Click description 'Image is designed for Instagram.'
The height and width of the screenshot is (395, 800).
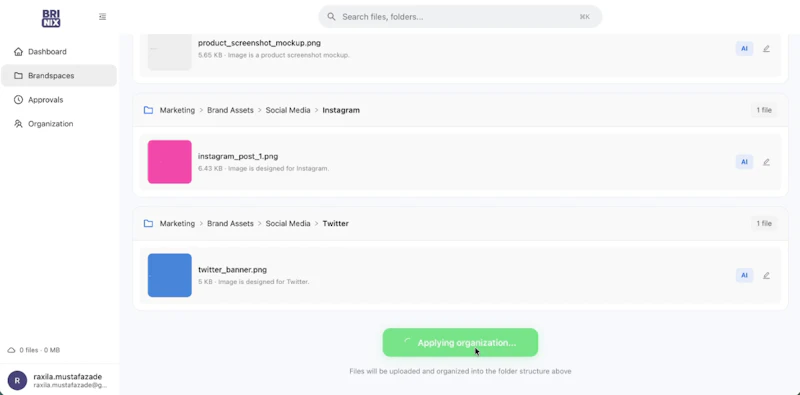(x=278, y=168)
